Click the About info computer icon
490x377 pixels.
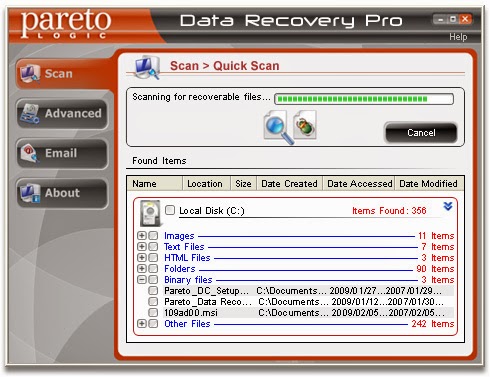tap(30, 193)
